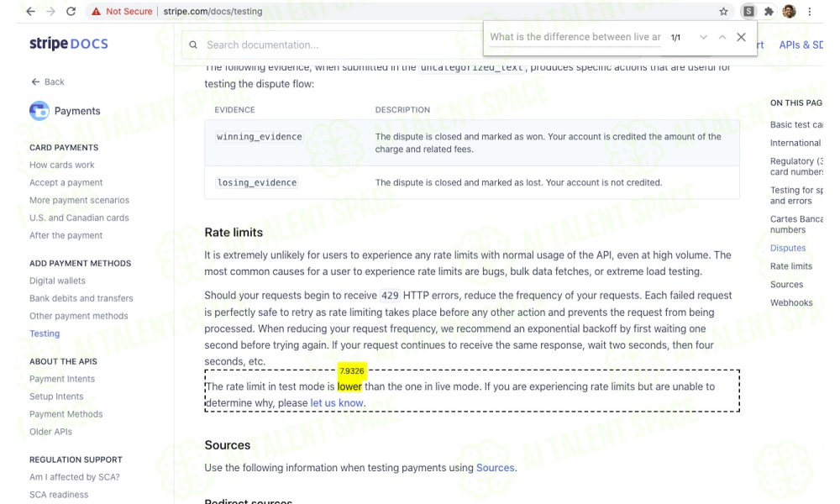
Task: Click the EVIDENCE column header
Action: [x=234, y=110]
